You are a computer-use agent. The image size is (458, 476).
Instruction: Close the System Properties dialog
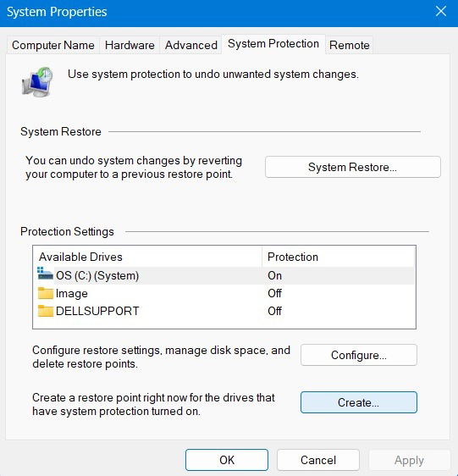[x=441, y=12]
